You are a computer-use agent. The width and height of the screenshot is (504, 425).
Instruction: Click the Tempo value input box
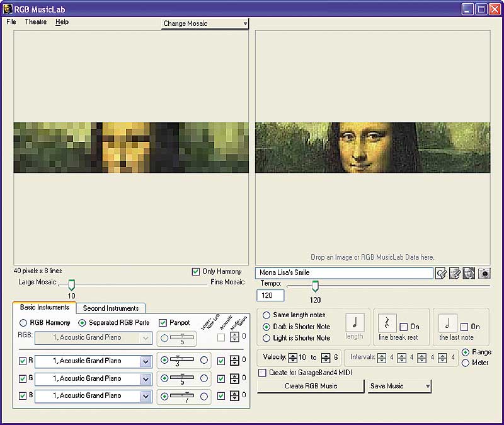270,295
